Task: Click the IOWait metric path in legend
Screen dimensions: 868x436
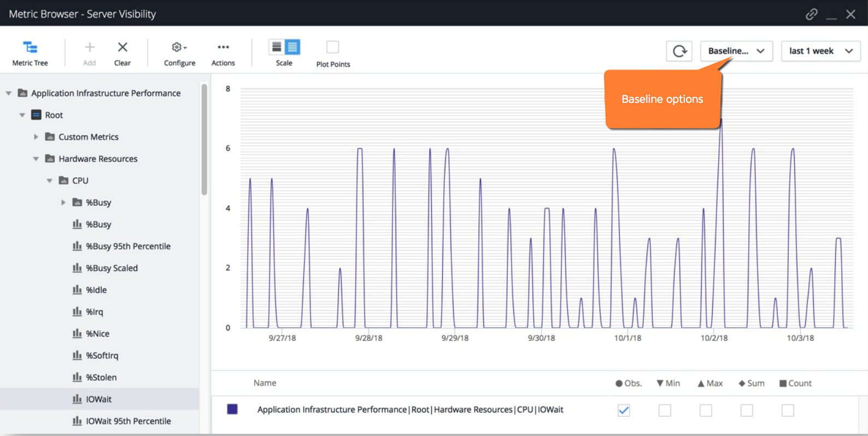Action: [x=410, y=410]
